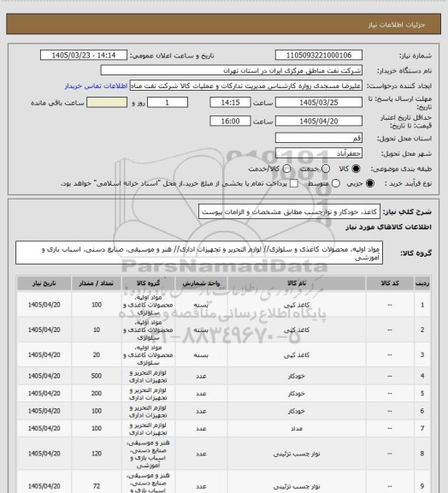Viewport: 448px width, 493px height.
Task: Click the announcement date field 1405/03/23 - 14:14
Action: click(x=84, y=55)
